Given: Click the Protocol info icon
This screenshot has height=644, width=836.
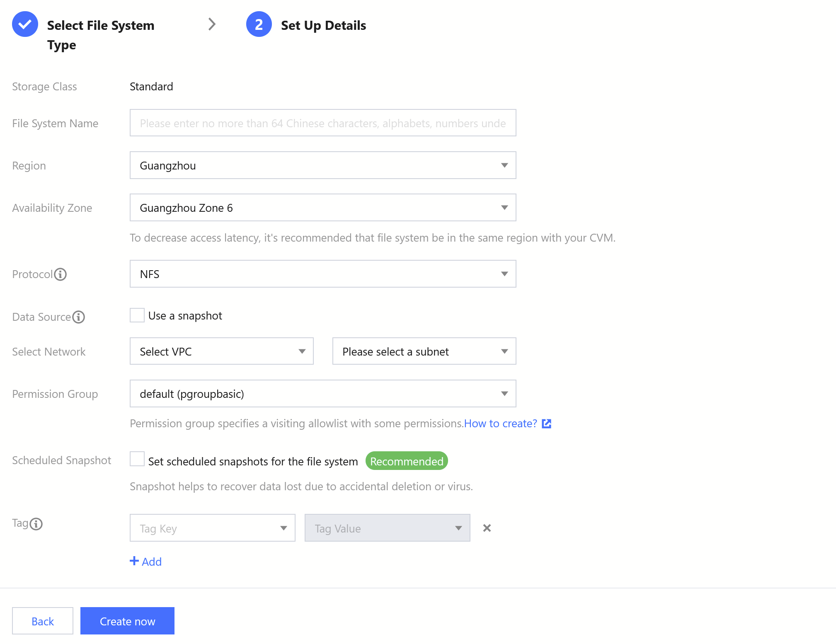Looking at the screenshot, I should [61, 274].
